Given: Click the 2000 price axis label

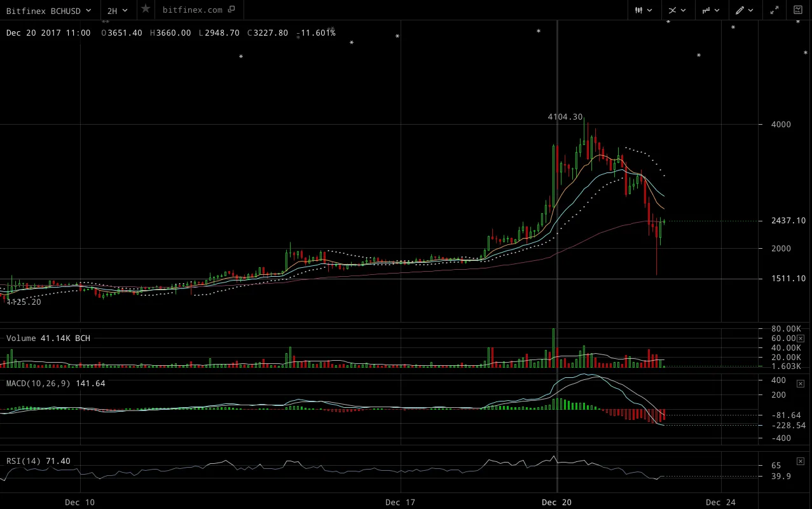Looking at the screenshot, I should 780,248.
